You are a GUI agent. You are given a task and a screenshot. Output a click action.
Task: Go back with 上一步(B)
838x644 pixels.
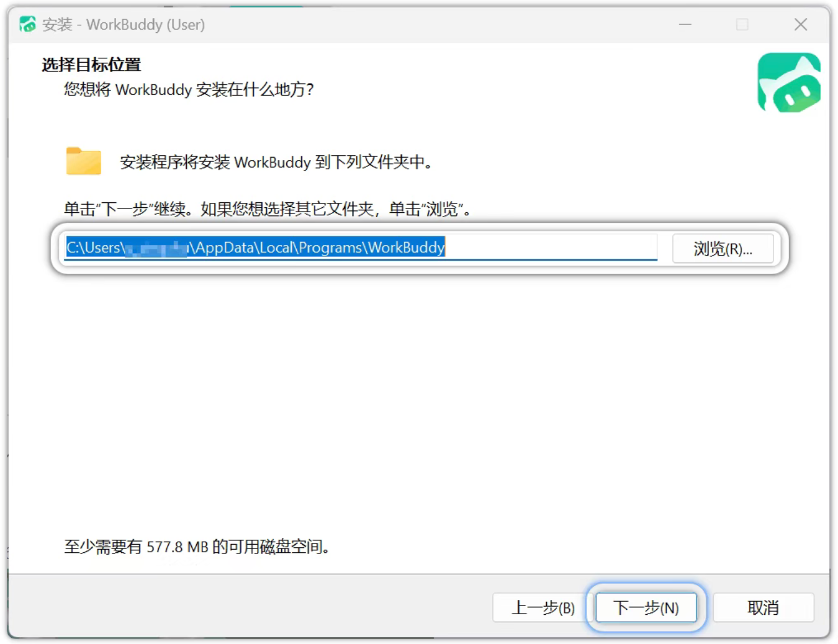543,607
